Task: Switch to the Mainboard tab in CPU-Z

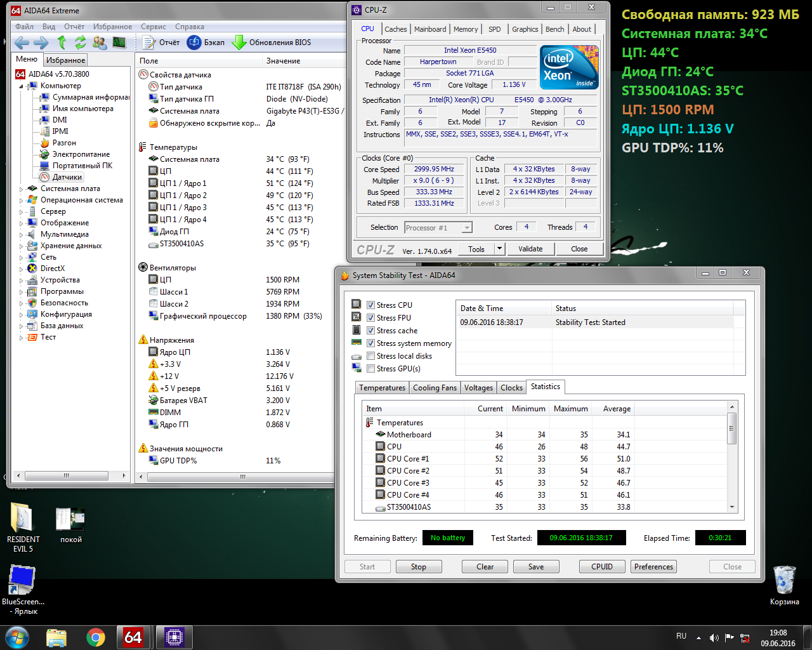Action: point(430,29)
